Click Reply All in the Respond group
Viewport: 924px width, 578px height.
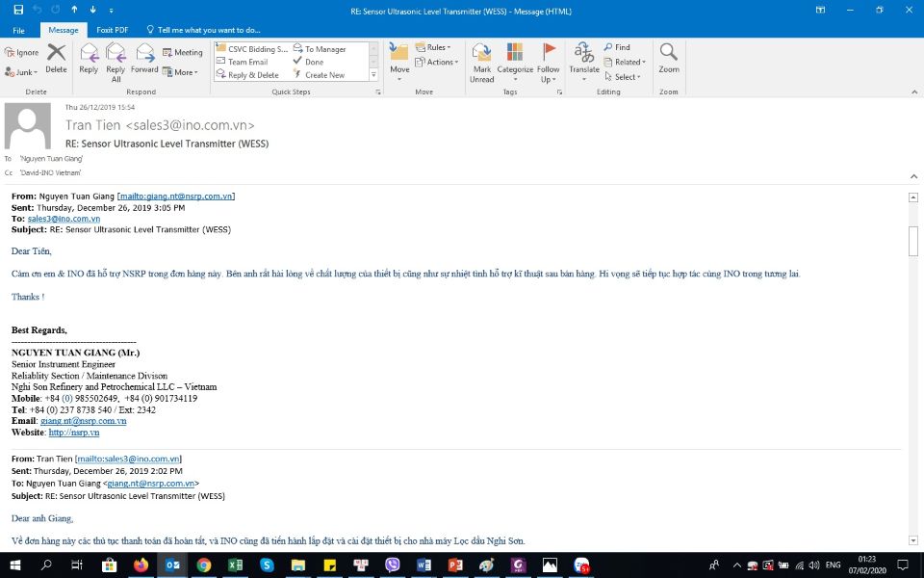coord(115,61)
